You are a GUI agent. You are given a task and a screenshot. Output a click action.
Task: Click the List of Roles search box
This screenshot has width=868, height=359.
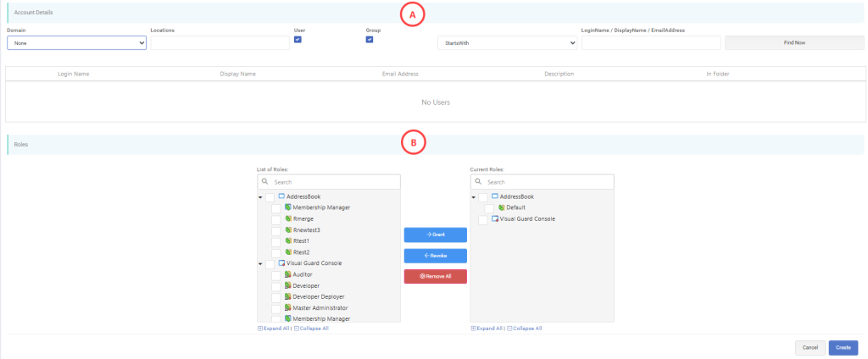(329, 182)
